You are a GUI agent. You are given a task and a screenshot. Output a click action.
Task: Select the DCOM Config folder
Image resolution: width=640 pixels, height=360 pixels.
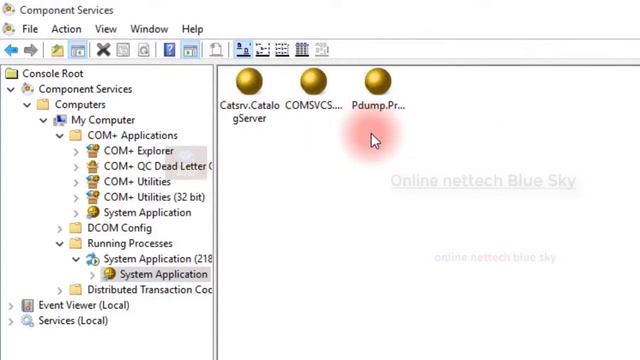tap(120, 228)
